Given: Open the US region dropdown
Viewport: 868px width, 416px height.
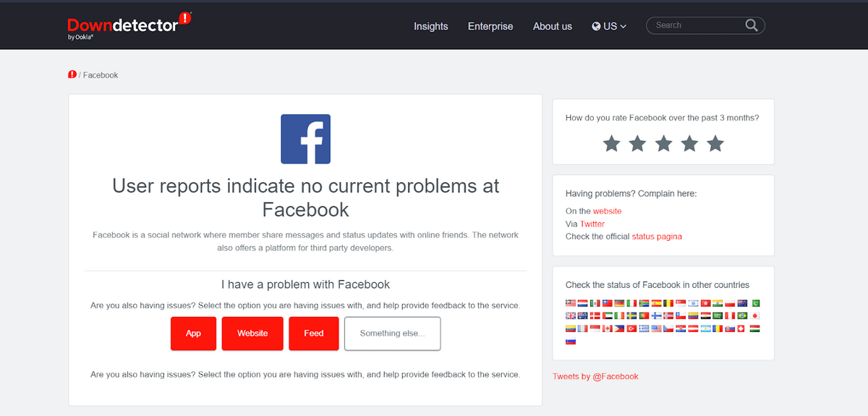Looking at the screenshot, I should click(x=609, y=26).
